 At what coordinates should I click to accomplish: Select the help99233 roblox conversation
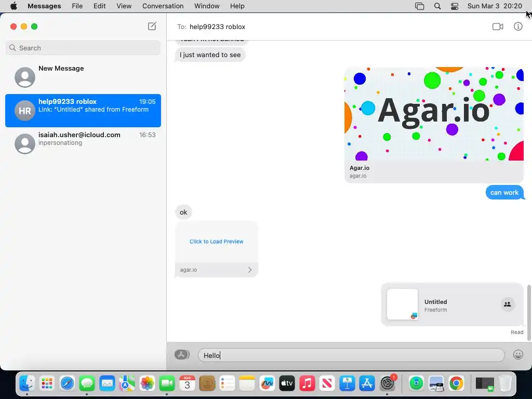[83, 111]
